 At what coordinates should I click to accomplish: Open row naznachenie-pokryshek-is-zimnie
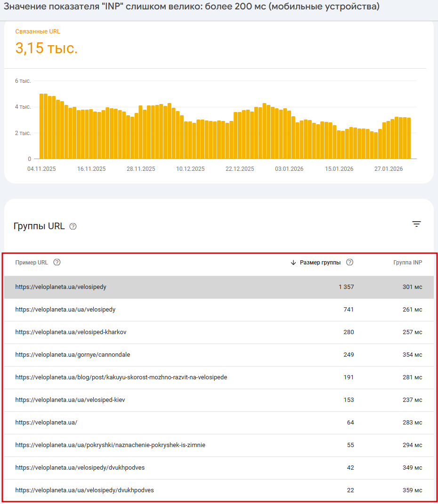click(x=219, y=445)
